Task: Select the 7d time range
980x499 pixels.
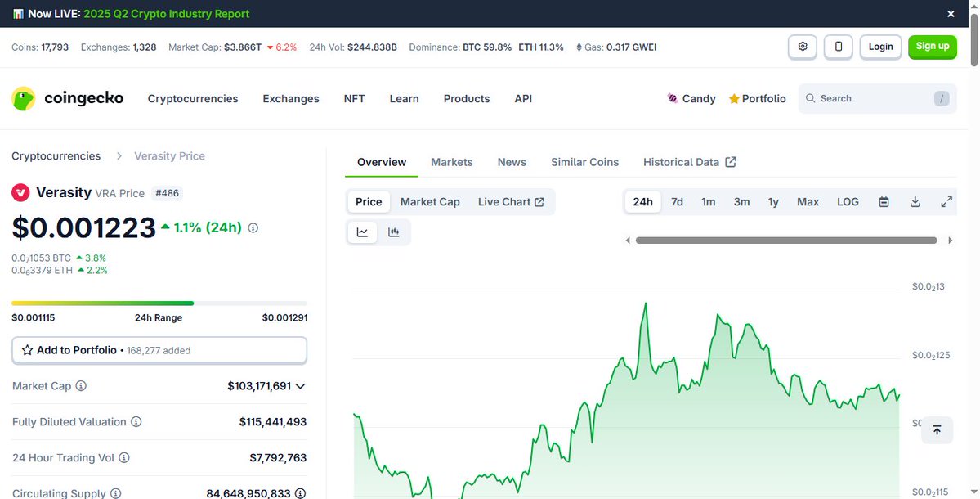Action: (677, 201)
